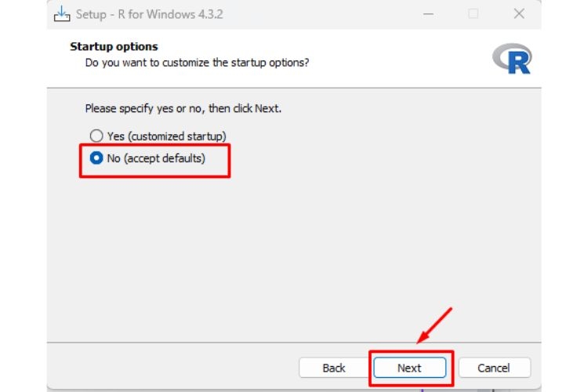Image resolution: width=588 pixels, height=392 pixels.
Task: Click the setup installer icon in title bar
Action: 62,14
